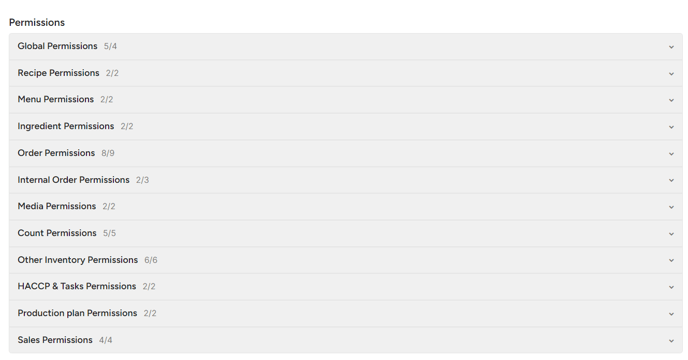Open the Sales Permissions accordion

pyautogui.click(x=346, y=340)
